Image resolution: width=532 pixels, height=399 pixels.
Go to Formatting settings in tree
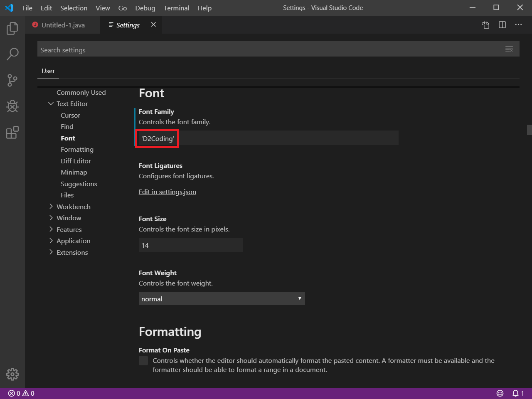pyautogui.click(x=77, y=149)
